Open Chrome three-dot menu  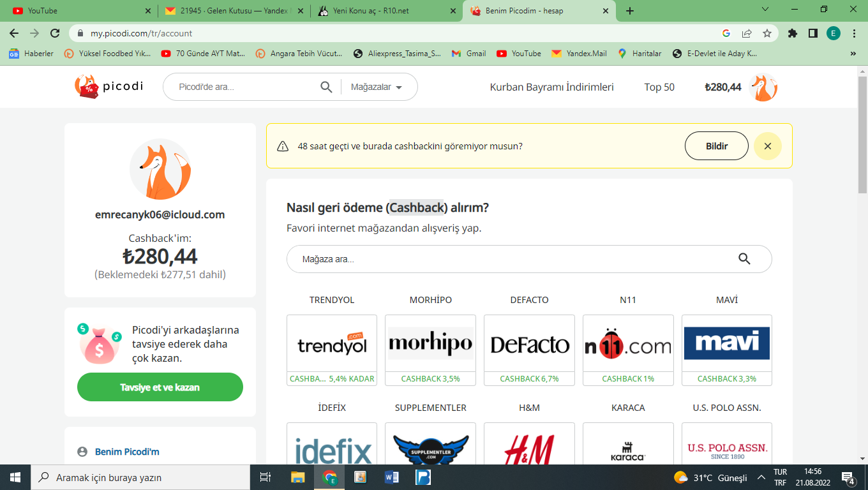pos(854,33)
